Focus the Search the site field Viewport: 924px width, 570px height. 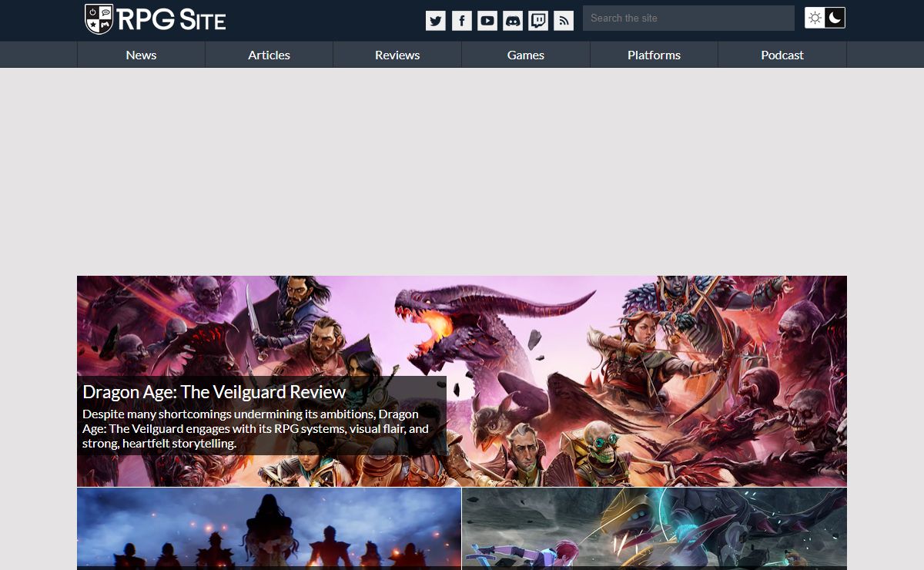tap(688, 18)
